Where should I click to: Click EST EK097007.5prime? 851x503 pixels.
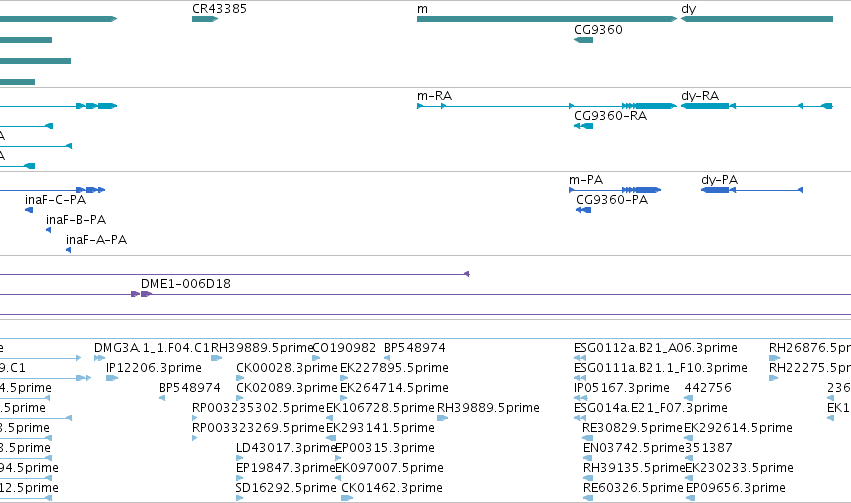pos(389,468)
